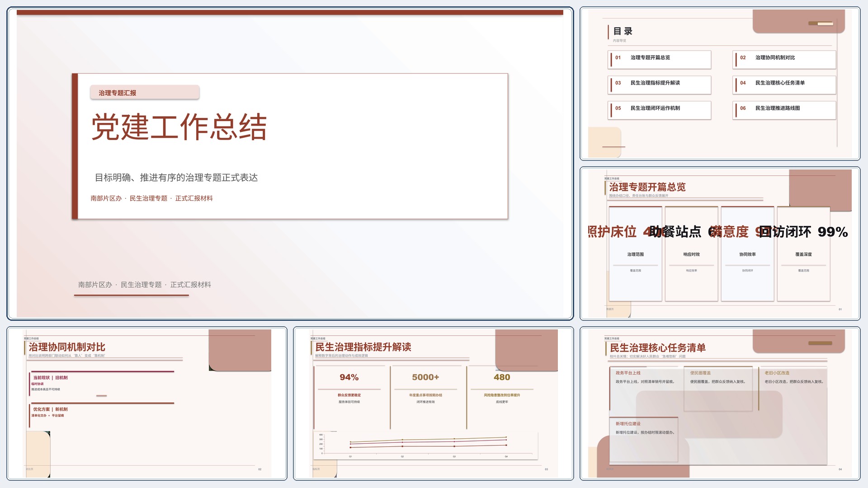Image resolution: width=868 pixels, height=488 pixels.
Task: Click the 480 metric value
Action: (502, 377)
